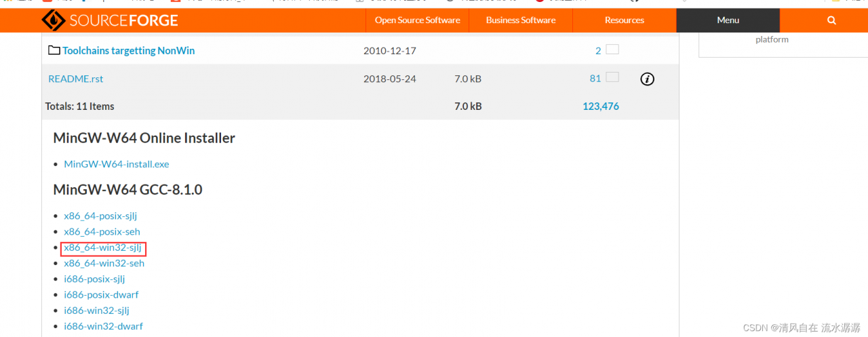Image resolution: width=868 pixels, height=337 pixels.
Task: Click the README.rst info icon
Action: coord(647,79)
